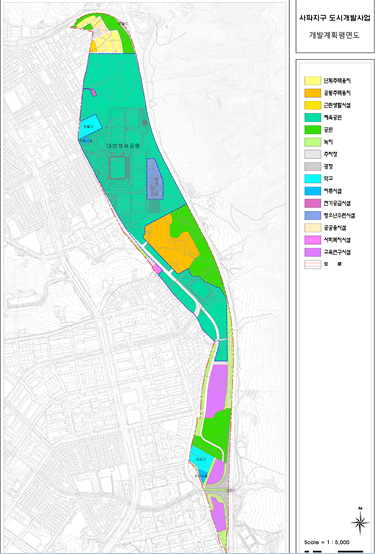This screenshot has height=554, width=375.
Task: Click the small pink parcel beside the white road
Action: 157,270
